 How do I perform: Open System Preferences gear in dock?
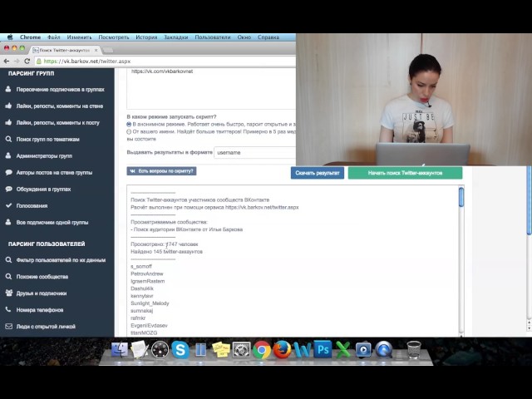tap(241, 350)
